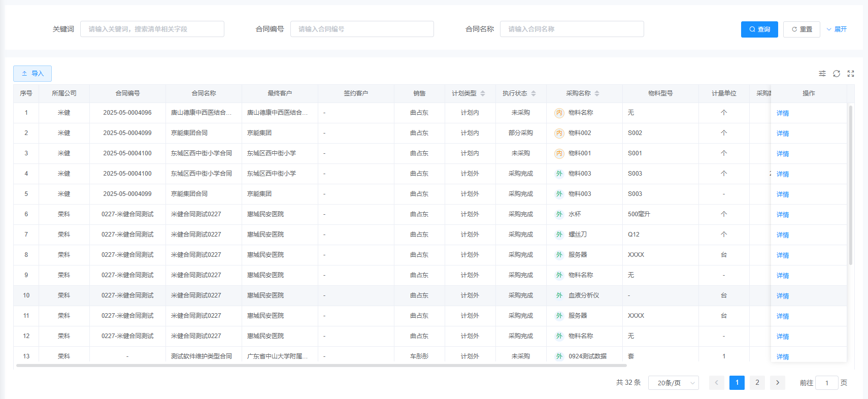Click the 查询 search button

(x=759, y=29)
